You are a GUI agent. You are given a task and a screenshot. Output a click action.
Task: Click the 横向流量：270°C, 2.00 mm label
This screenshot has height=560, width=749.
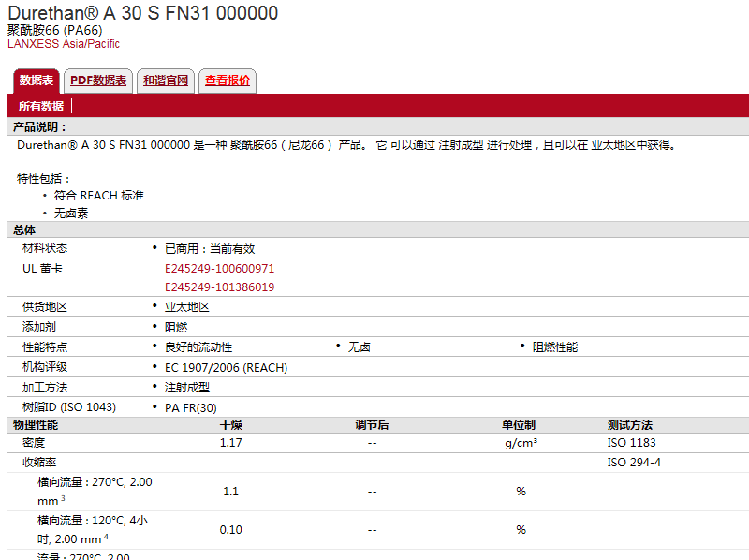click(95, 492)
